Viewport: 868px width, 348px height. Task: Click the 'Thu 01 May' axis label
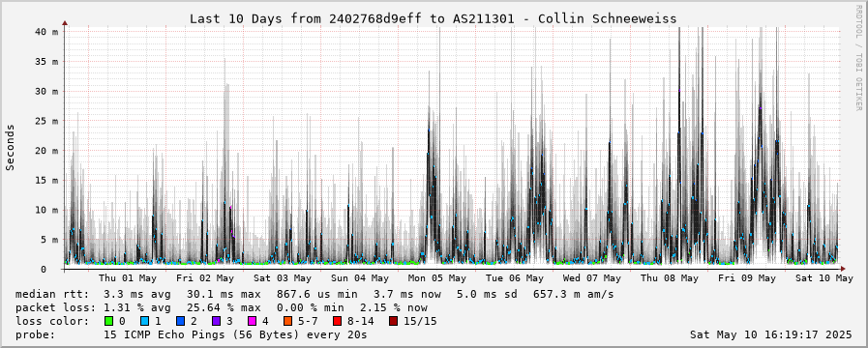(x=128, y=278)
